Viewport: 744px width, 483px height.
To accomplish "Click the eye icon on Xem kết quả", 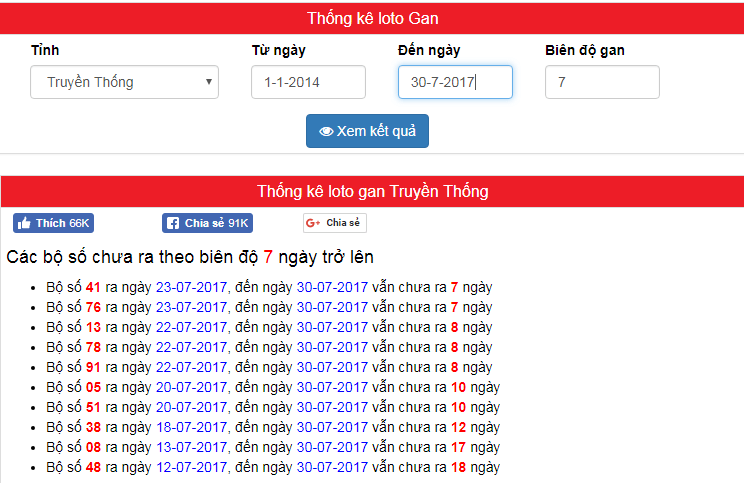I will 326,131.
